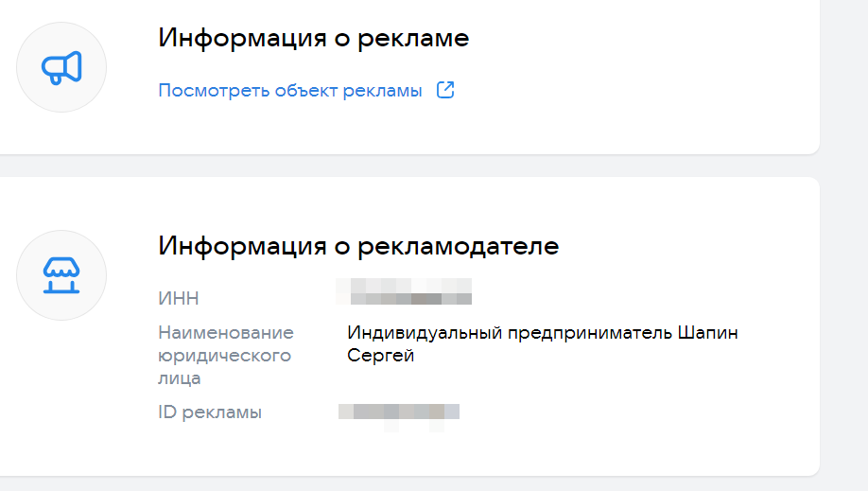Viewport: 868px width, 491px height.
Task: Select the blurred ИНН value
Action: click(x=405, y=290)
